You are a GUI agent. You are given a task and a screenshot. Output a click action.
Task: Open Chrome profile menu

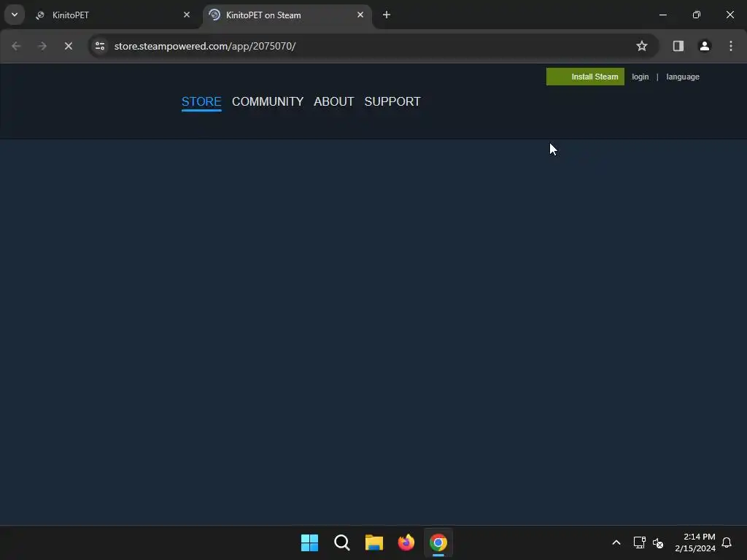(x=705, y=46)
